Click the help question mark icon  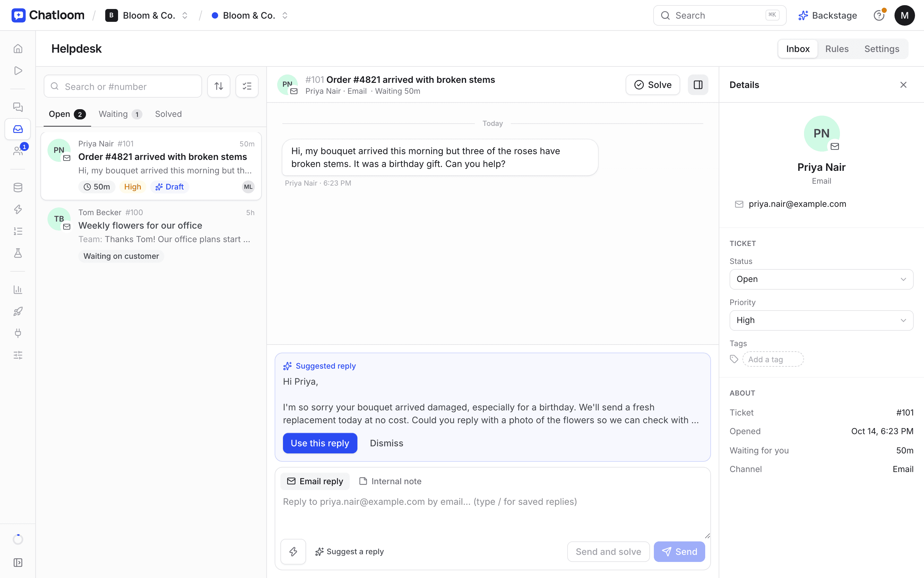pos(879,15)
